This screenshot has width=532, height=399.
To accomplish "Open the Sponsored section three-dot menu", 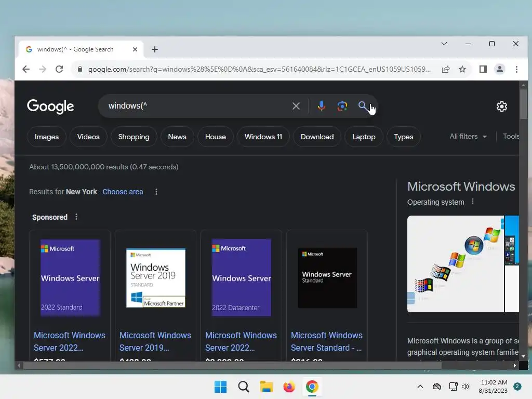I will pos(76,217).
